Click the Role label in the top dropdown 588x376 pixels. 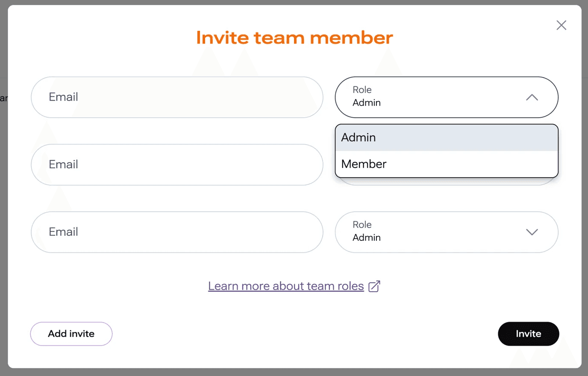click(362, 90)
